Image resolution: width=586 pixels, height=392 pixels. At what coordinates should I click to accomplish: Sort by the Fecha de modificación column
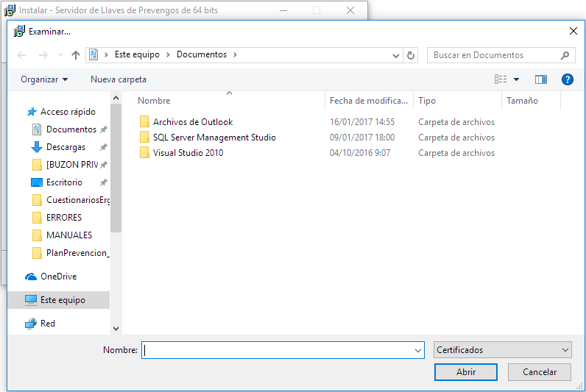click(x=368, y=101)
